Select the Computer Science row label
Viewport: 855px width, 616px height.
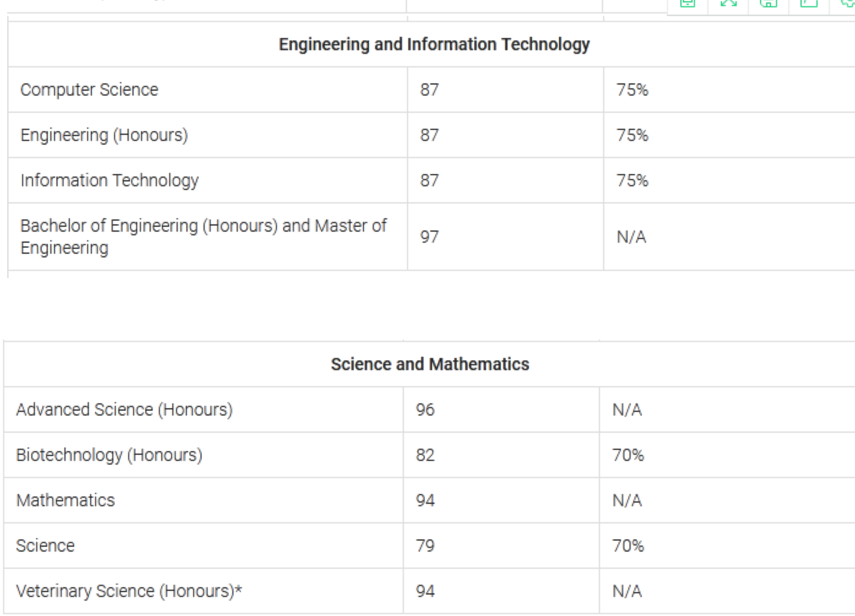pos(89,90)
